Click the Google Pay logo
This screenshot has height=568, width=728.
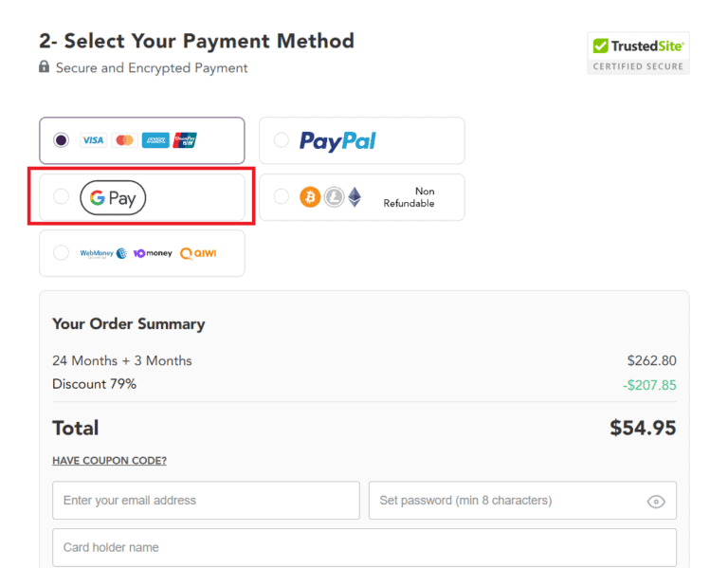(113, 198)
